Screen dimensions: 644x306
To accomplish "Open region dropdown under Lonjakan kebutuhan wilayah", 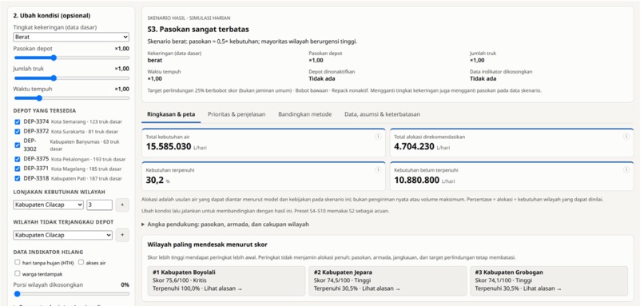I will [49, 205].
